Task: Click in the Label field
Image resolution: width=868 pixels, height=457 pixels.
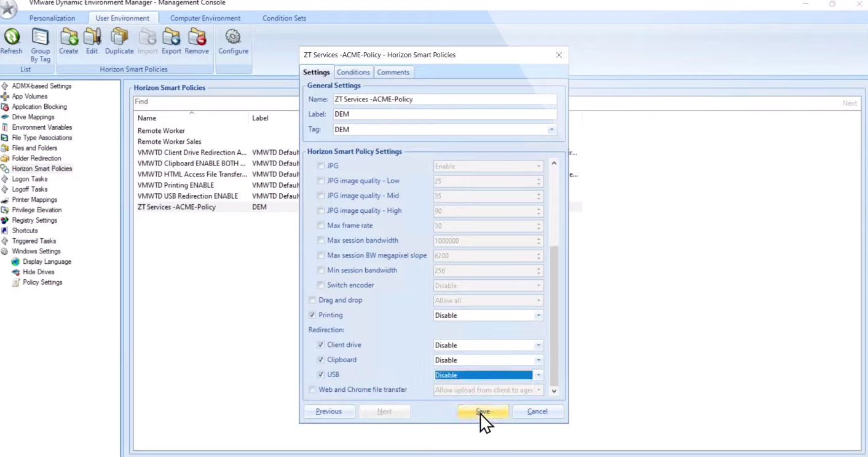Action: (444, 114)
